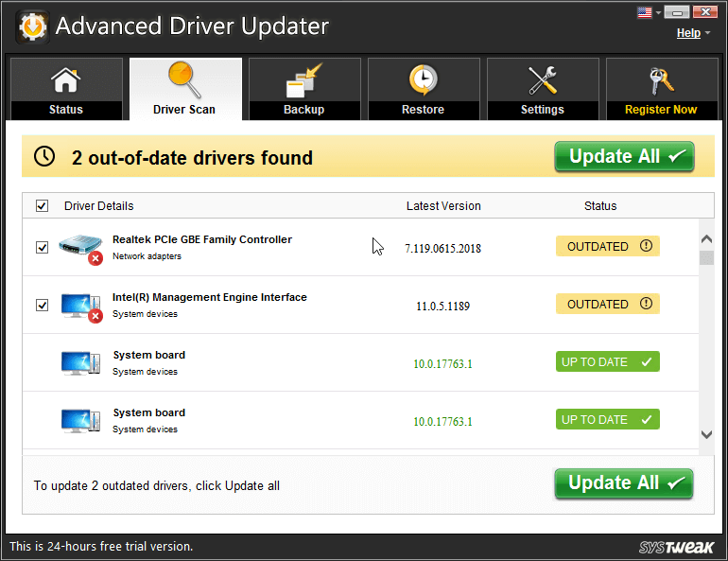Select the Driver Scan tab label
This screenshot has width=728, height=561.
pyautogui.click(x=184, y=110)
